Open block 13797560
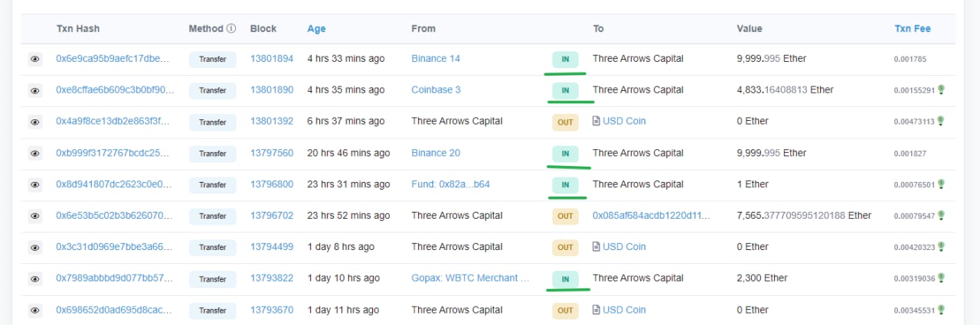980x325 pixels. click(x=272, y=153)
